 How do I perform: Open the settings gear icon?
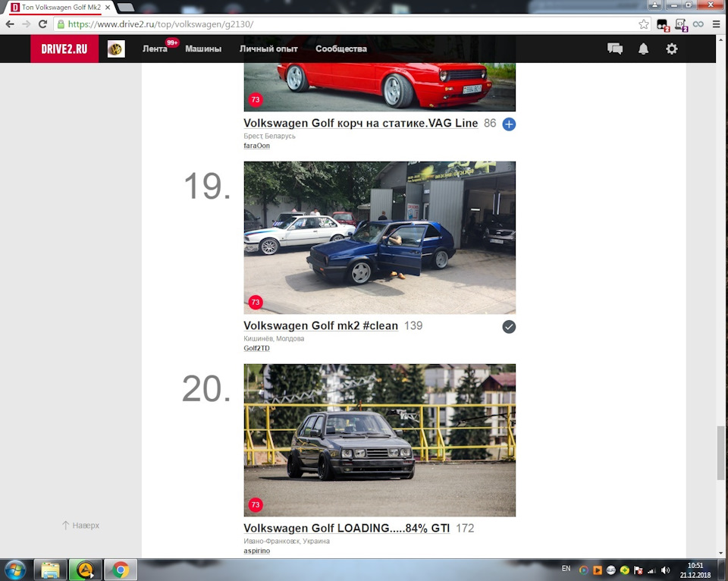click(x=671, y=49)
